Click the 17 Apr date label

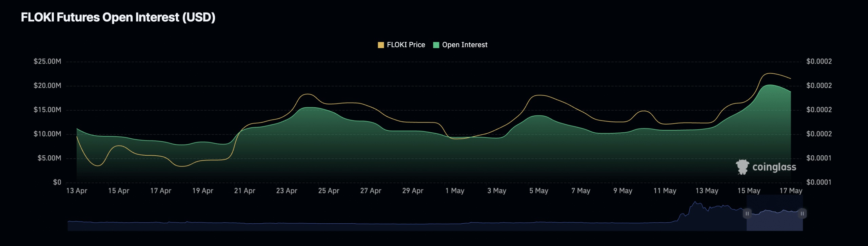[161, 191]
